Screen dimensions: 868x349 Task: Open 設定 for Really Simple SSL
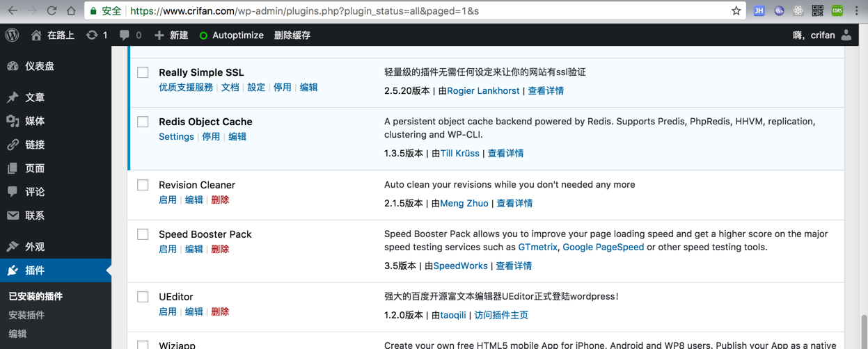coord(256,88)
